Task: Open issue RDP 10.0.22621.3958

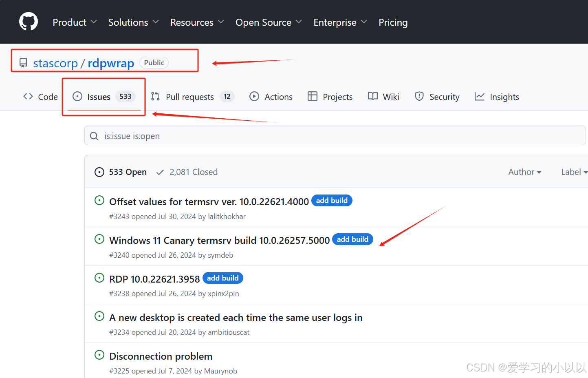Action: [x=154, y=279]
